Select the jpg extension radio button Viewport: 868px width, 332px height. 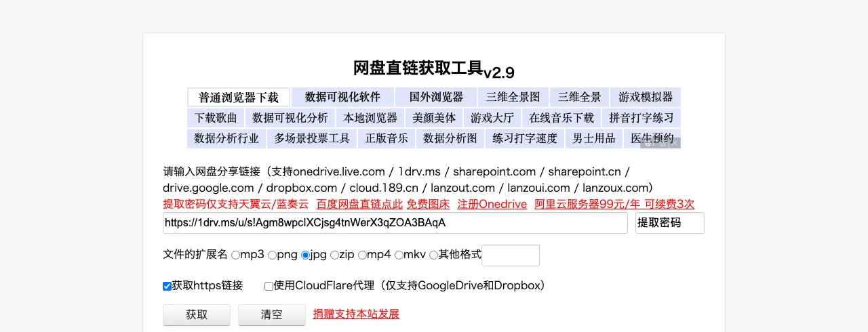(305, 255)
